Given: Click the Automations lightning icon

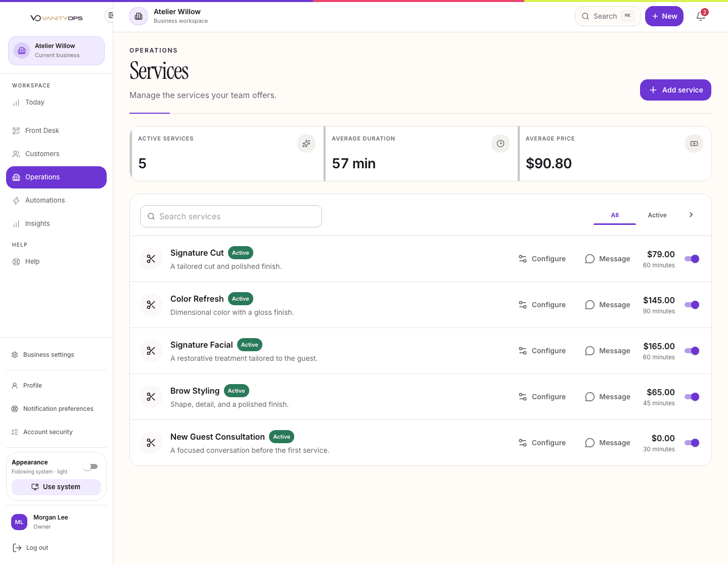Looking at the screenshot, I should (16, 201).
